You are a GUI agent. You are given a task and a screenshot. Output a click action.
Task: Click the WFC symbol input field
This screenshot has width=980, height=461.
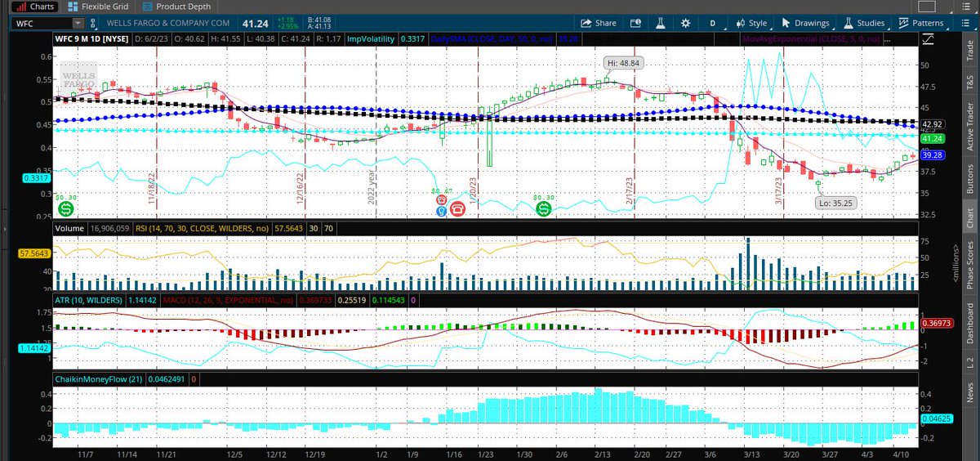point(41,24)
